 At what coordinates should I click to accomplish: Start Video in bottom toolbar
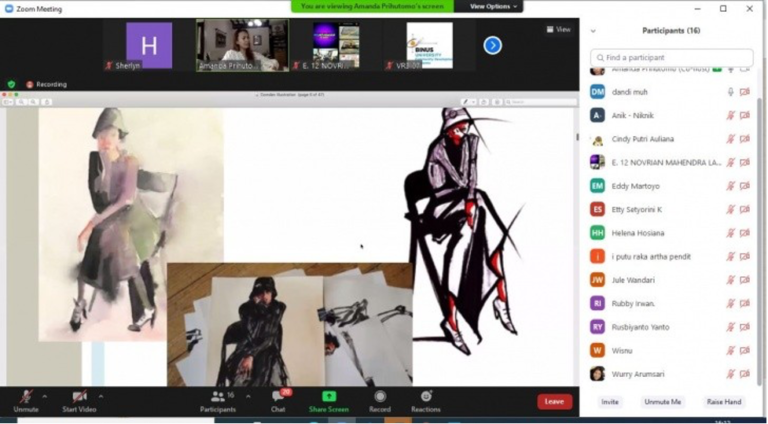79,401
